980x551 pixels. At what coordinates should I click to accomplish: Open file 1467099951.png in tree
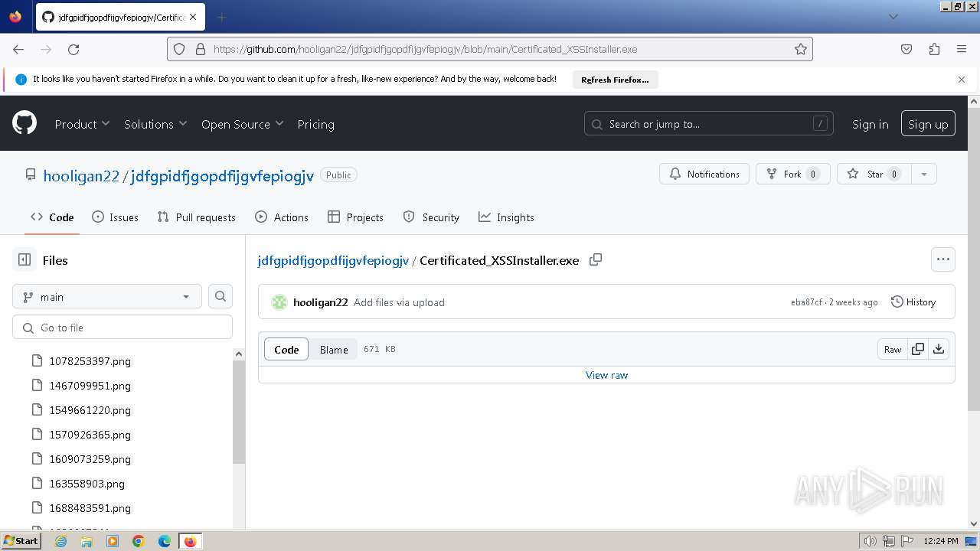90,386
